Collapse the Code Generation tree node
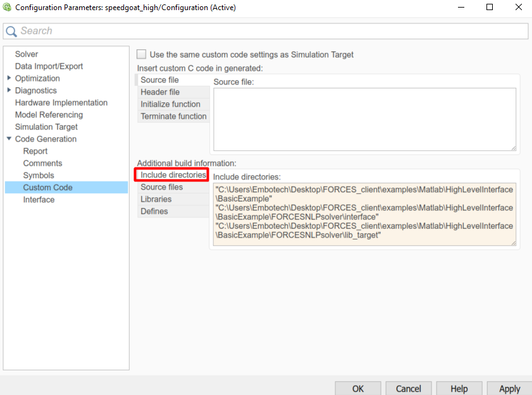532x395 pixels. (x=9, y=139)
